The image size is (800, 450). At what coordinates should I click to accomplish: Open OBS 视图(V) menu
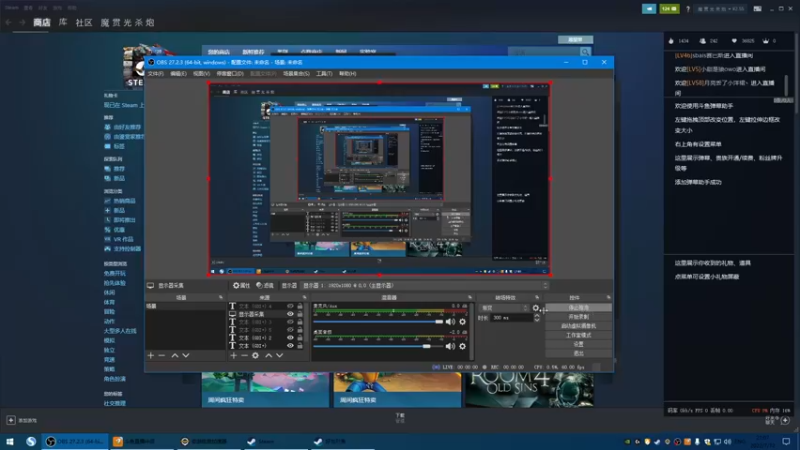(202, 74)
